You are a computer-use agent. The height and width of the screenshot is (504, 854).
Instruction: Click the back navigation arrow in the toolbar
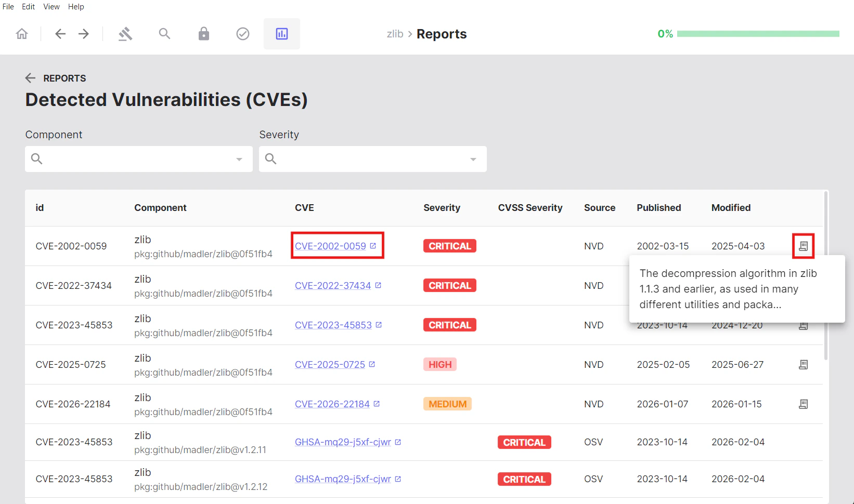click(60, 34)
